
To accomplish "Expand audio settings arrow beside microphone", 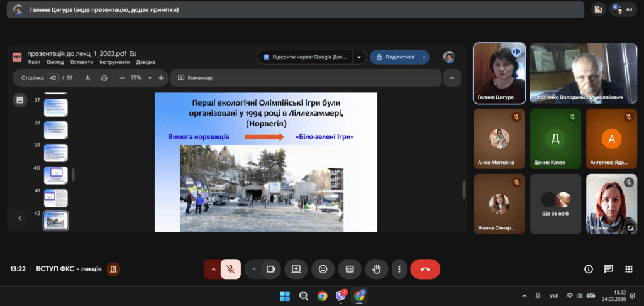I will click(x=213, y=269).
